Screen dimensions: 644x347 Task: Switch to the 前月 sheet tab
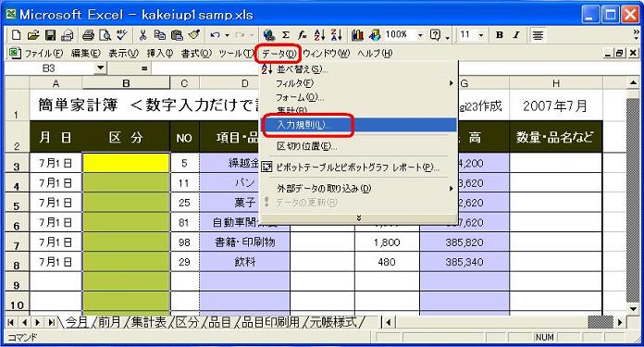109,322
